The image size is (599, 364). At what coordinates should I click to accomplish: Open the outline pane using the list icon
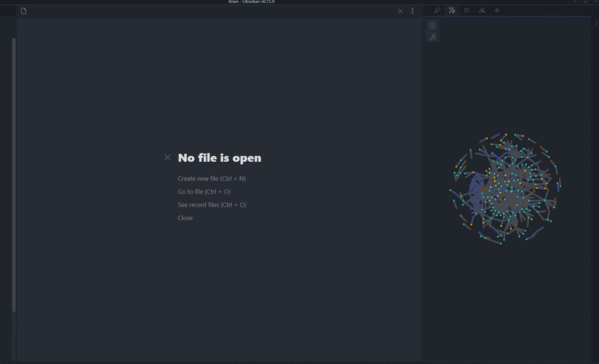[467, 11]
